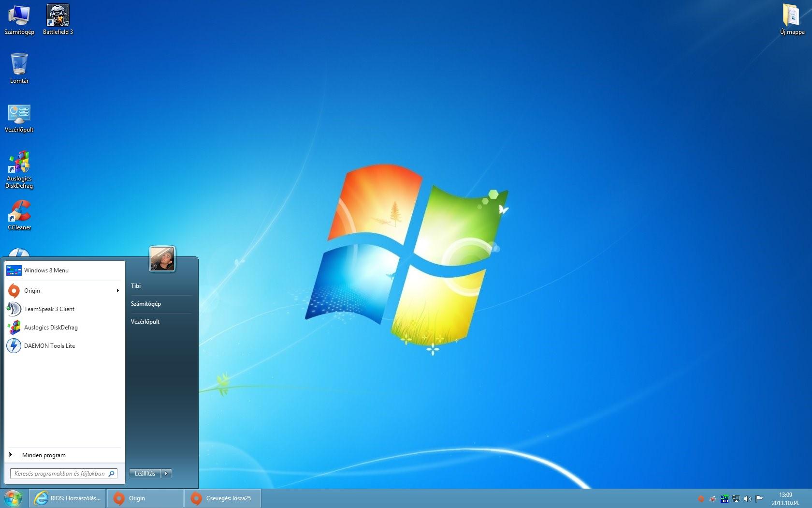Start DAEMON Tools Lite from the Start menu
The image size is (812, 508).
pyautogui.click(x=65, y=346)
